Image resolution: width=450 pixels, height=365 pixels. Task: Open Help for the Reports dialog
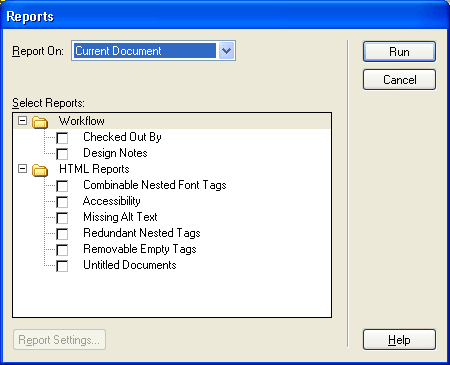(399, 340)
